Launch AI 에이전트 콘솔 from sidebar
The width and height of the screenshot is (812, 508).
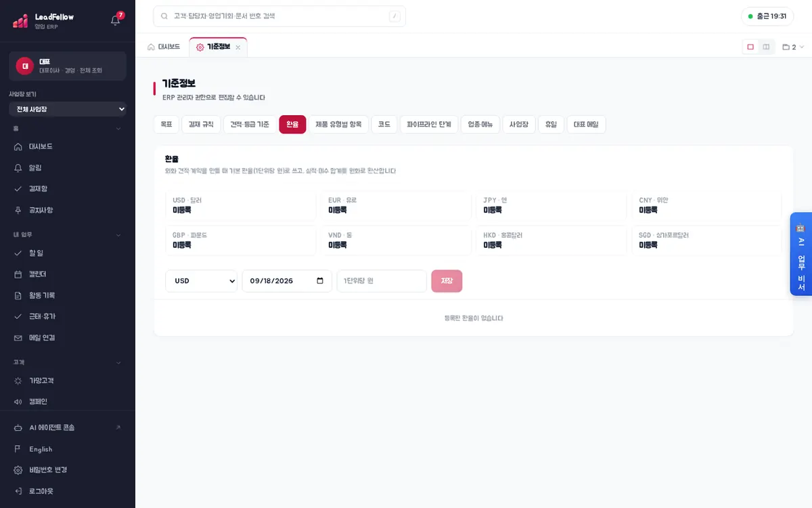pyautogui.click(x=68, y=427)
